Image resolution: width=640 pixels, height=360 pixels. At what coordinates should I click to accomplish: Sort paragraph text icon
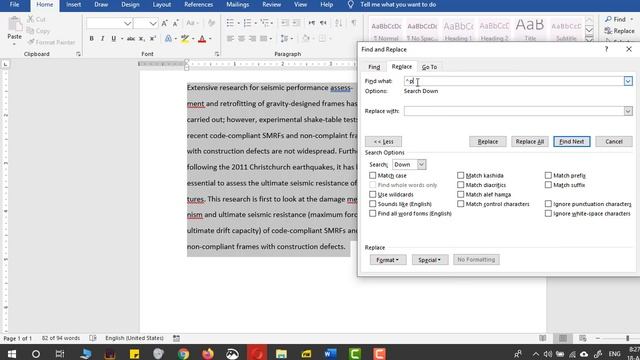point(338,23)
